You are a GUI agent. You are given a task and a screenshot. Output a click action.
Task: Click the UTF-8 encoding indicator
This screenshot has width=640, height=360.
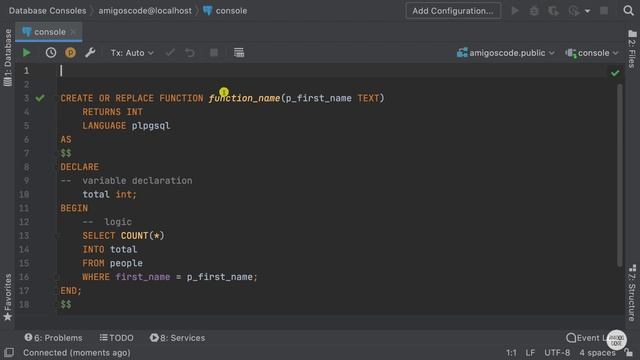557,353
